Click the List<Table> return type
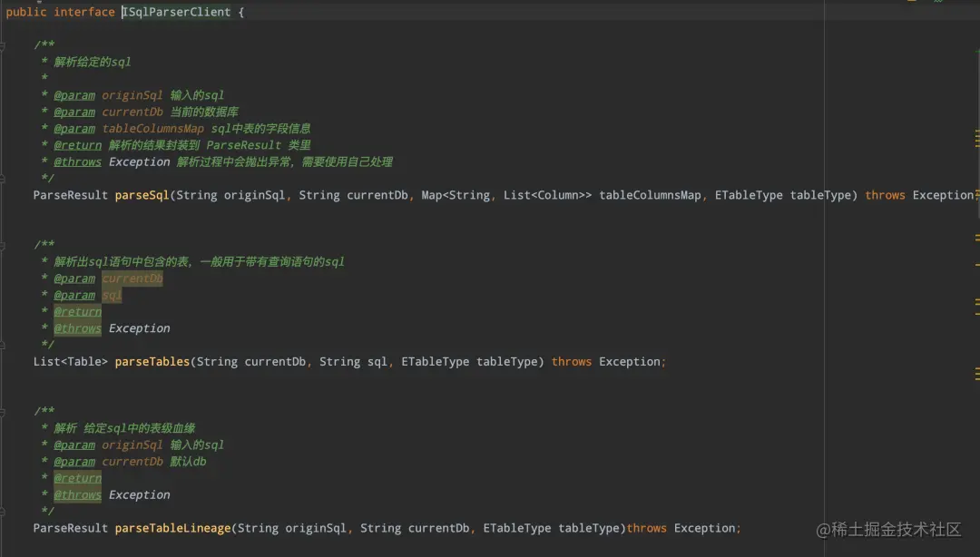 [x=71, y=361]
